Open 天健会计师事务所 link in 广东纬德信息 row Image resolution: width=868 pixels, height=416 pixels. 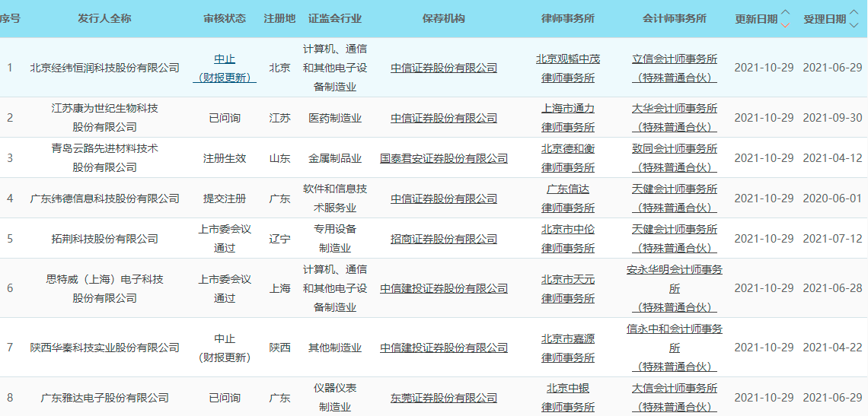(675, 198)
